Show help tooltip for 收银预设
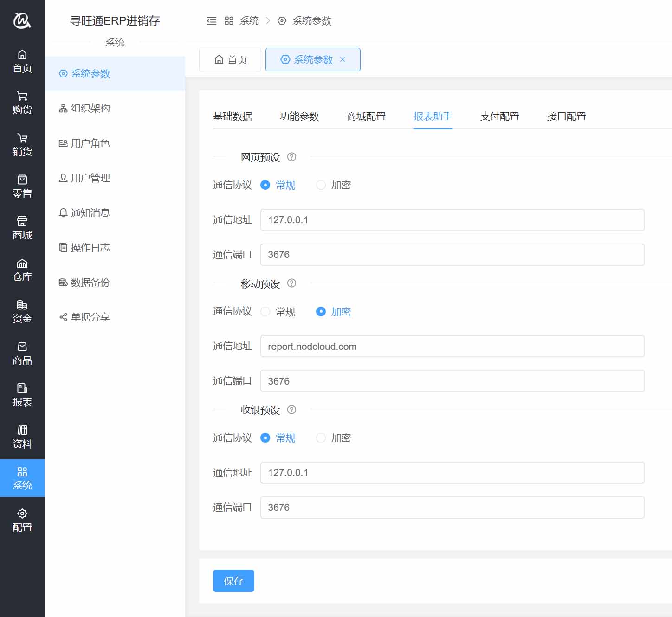 (291, 410)
